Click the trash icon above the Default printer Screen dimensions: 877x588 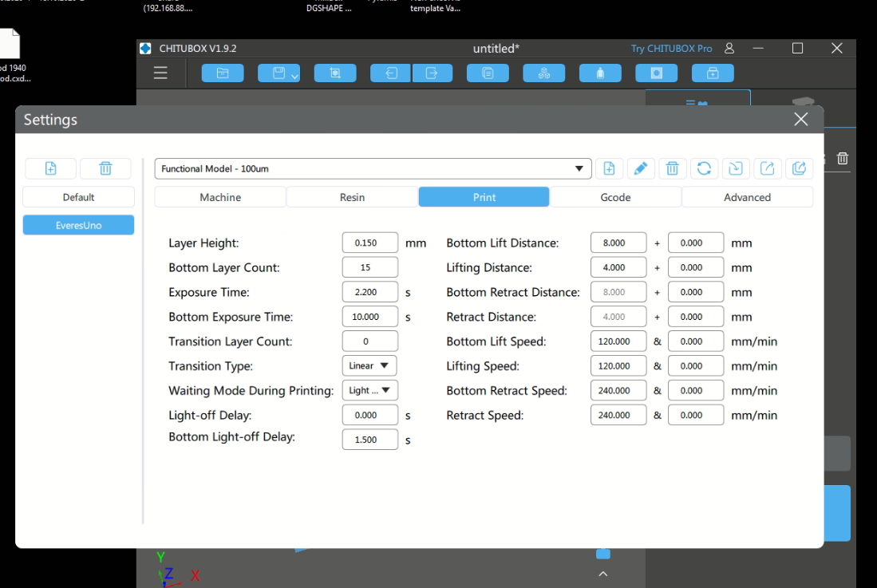[x=105, y=168]
